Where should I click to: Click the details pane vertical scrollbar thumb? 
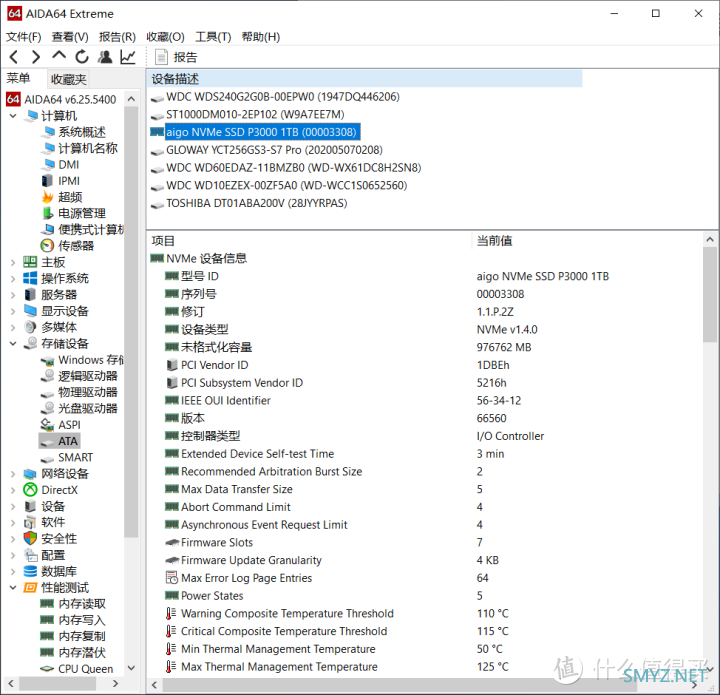(x=710, y=294)
